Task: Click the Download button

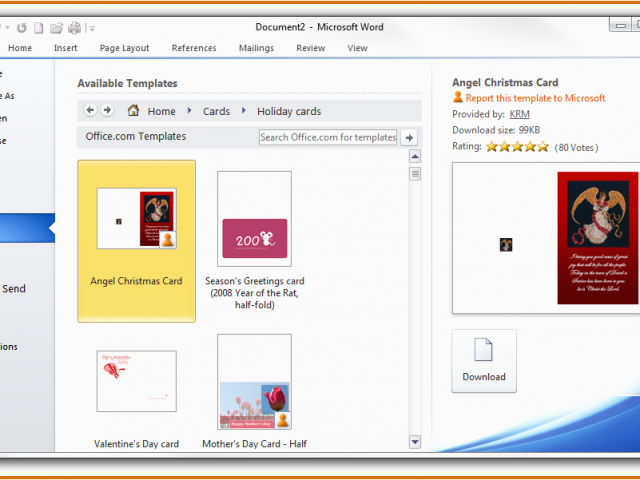Action: 484,361
